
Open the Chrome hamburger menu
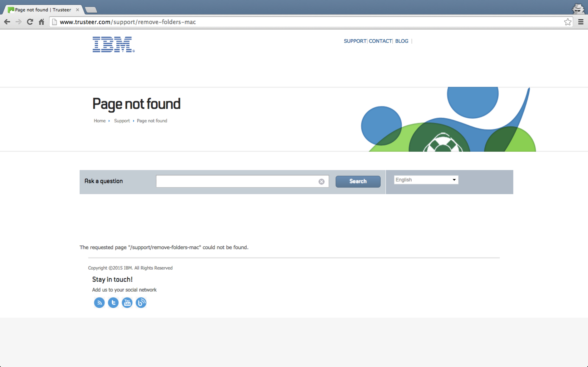581,22
